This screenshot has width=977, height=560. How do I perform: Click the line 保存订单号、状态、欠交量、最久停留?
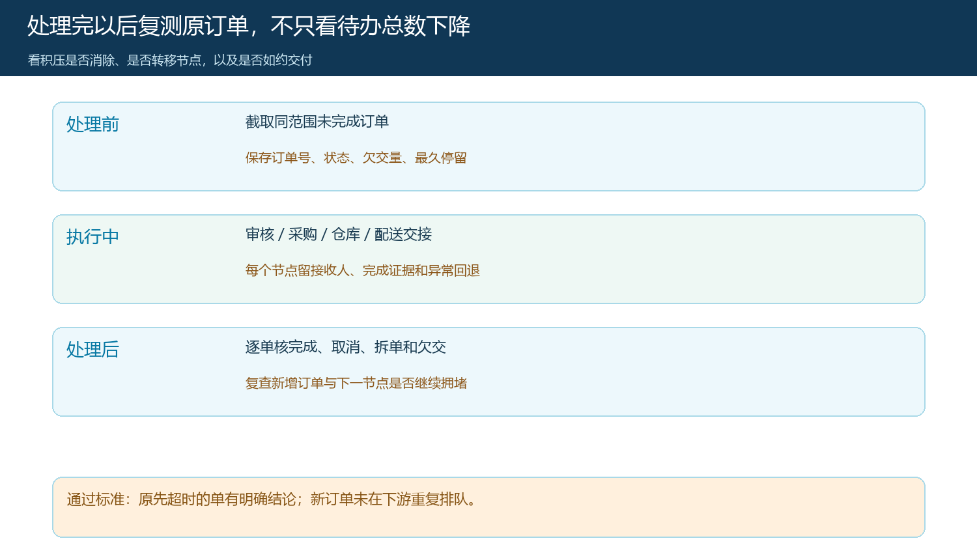356,158
